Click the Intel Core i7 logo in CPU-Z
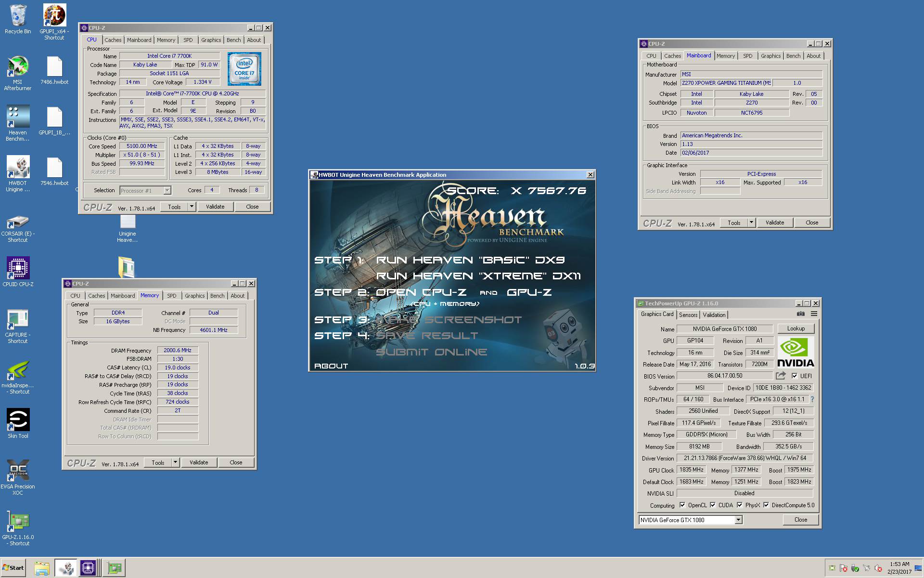This screenshot has height=578, width=924. 244,69
